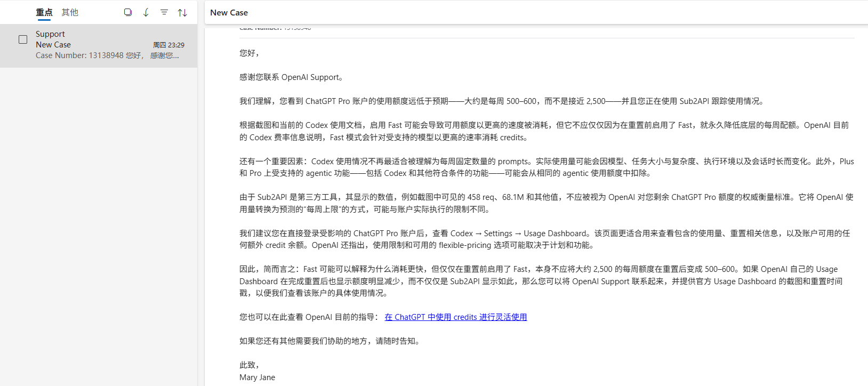Open the message filter icon
Viewport: 868px width, 386px height.
click(x=164, y=12)
